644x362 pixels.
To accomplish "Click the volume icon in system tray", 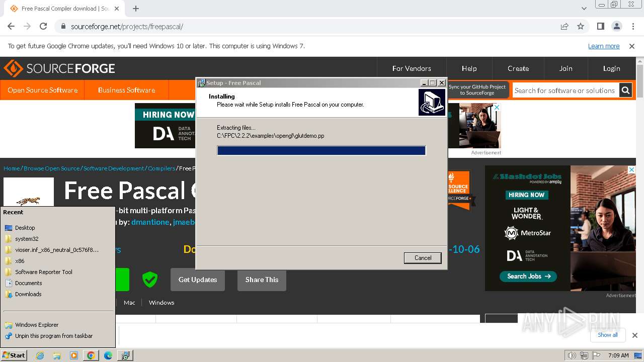I will pos(572,355).
